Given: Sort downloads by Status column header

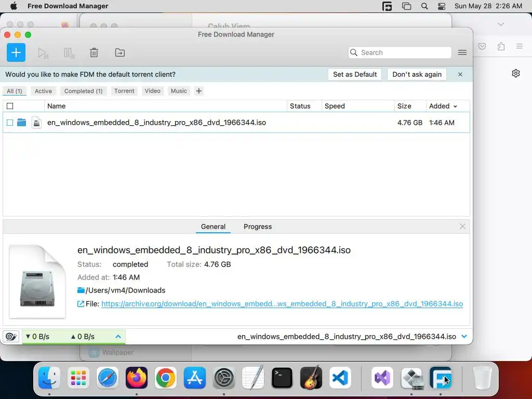Looking at the screenshot, I should (304, 106).
